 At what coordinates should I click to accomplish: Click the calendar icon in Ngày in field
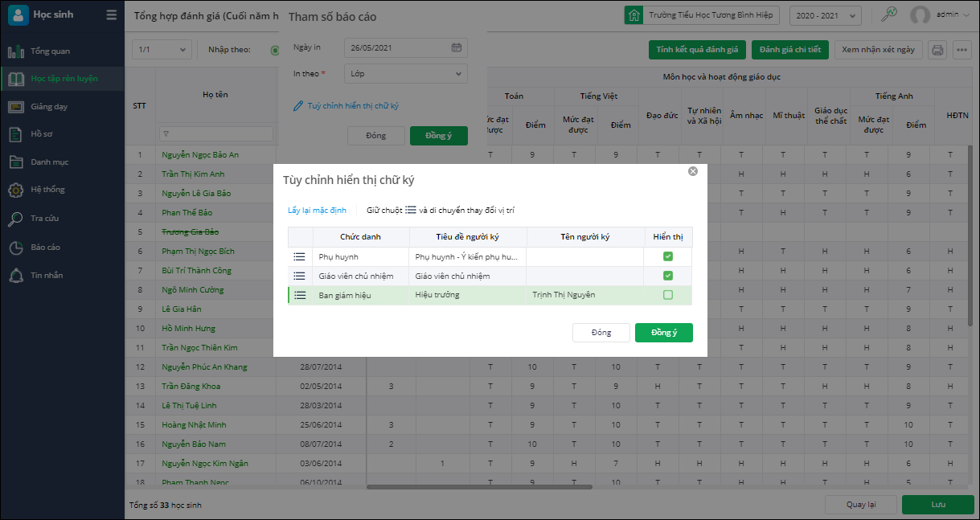[457, 47]
